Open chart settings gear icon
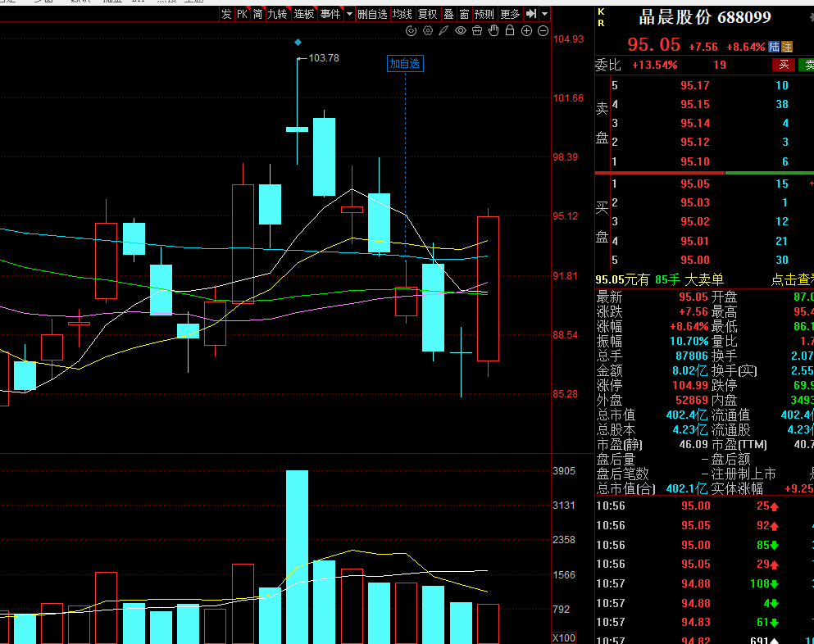The width and height of the screenshot is (814, 644). pos(428,30)
